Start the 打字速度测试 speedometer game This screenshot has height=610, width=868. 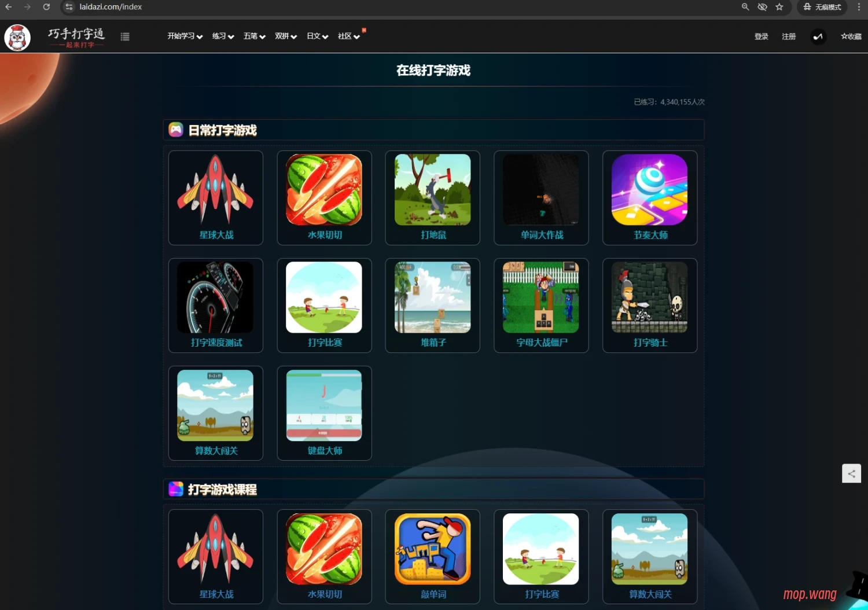(x=215, y=297)
